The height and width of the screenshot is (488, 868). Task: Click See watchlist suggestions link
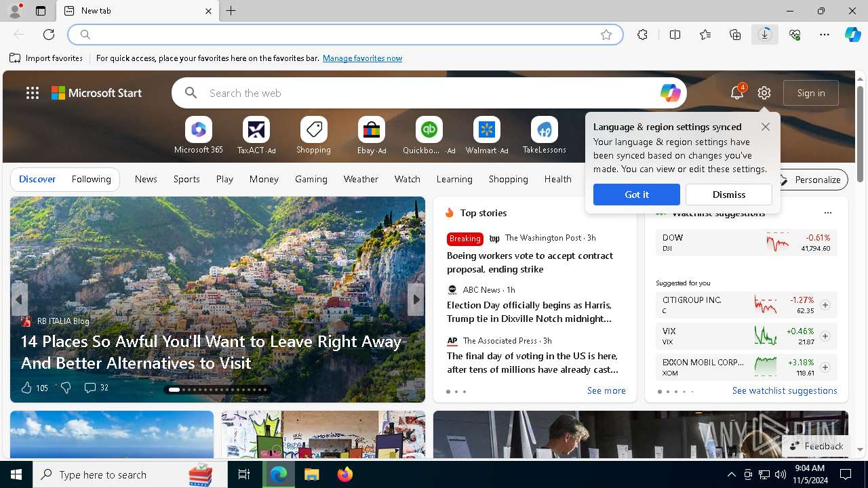tap(785, 391)
